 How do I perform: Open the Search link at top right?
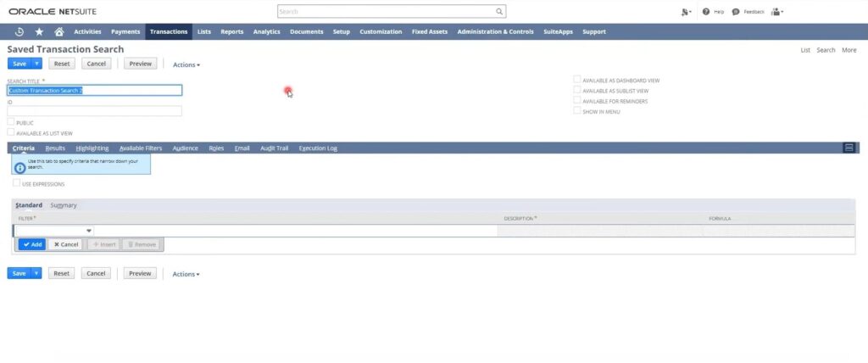[x=826, y=50]
